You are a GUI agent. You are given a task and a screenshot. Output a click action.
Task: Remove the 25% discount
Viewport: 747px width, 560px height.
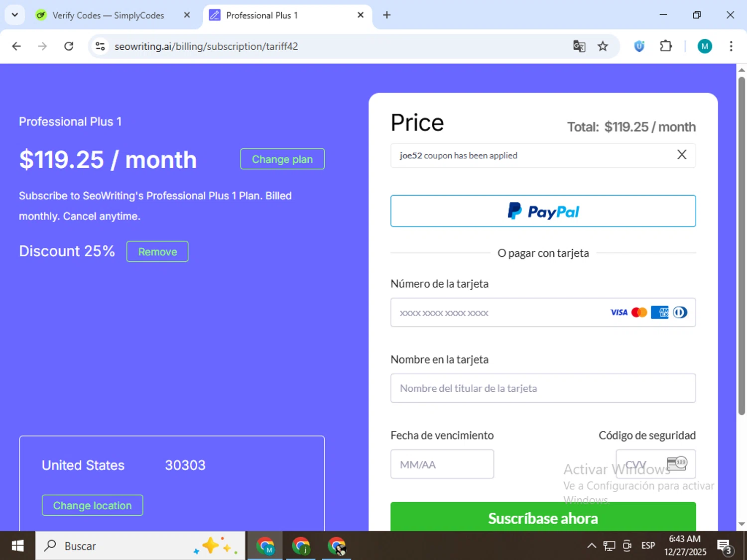(157, 251)
